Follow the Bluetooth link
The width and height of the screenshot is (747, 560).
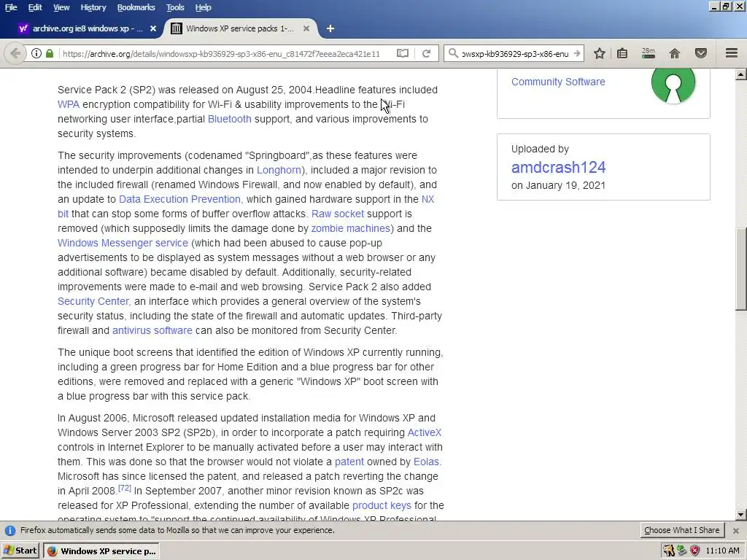coord(230,119)
